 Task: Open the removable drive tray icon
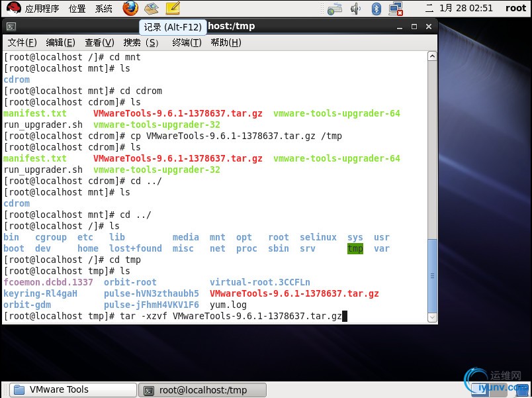pos(335,9)
